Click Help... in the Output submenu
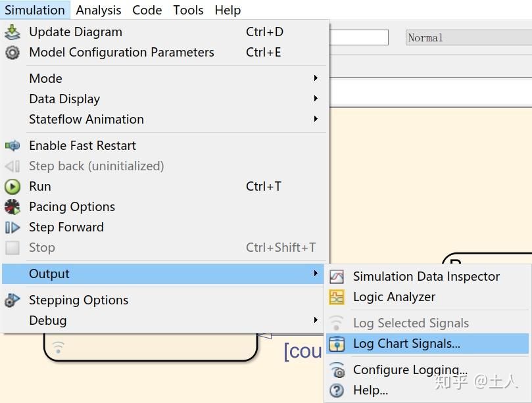Screen dimensions: 532x403 (370, 391)
